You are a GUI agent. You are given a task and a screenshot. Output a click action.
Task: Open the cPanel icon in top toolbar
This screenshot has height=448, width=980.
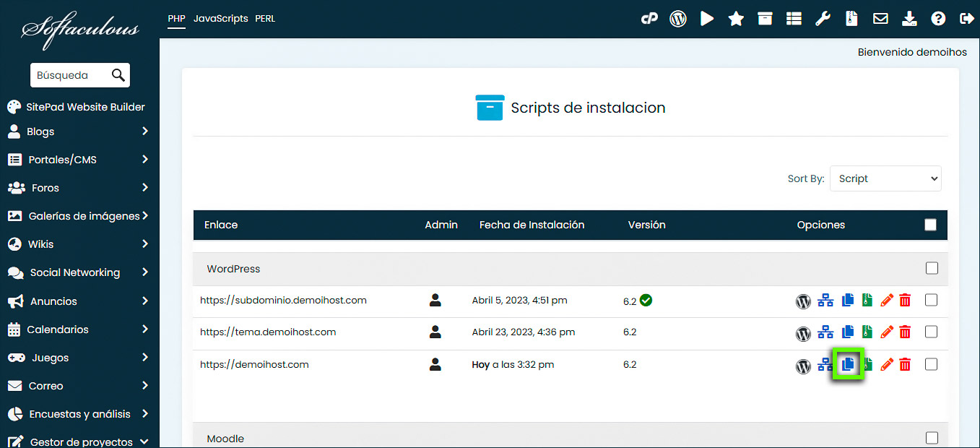pos(649,19)
